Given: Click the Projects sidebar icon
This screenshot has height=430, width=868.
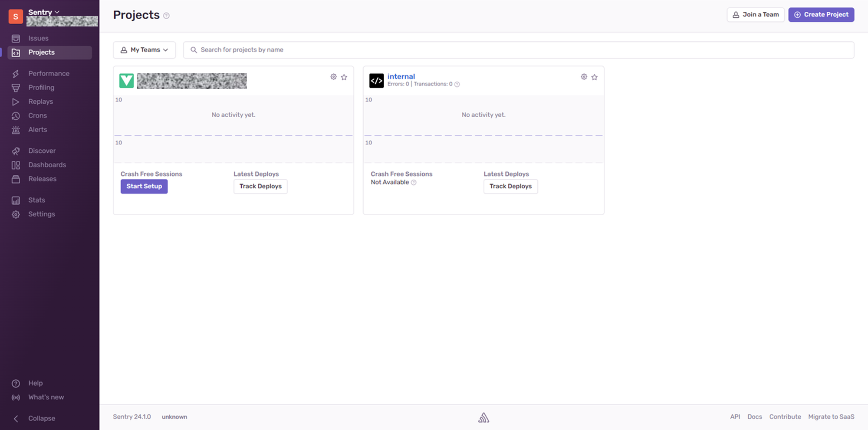Looking at the screenshot, I should (16, 53).
